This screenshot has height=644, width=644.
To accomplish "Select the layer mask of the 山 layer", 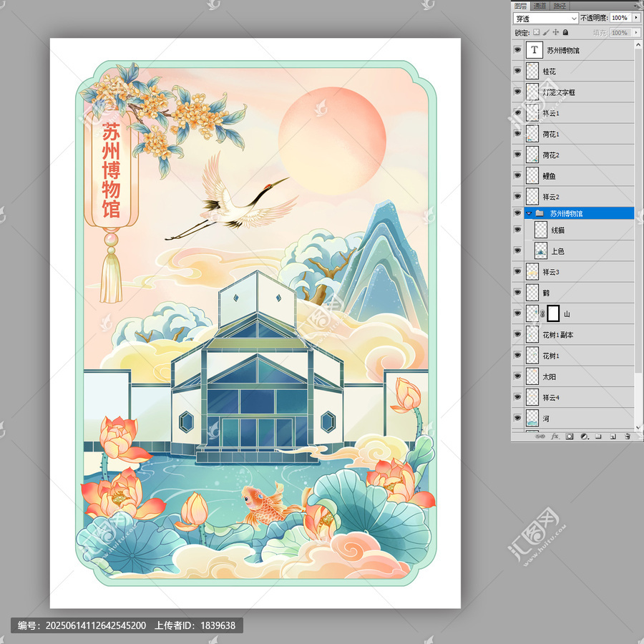I will tap(553, 314).
